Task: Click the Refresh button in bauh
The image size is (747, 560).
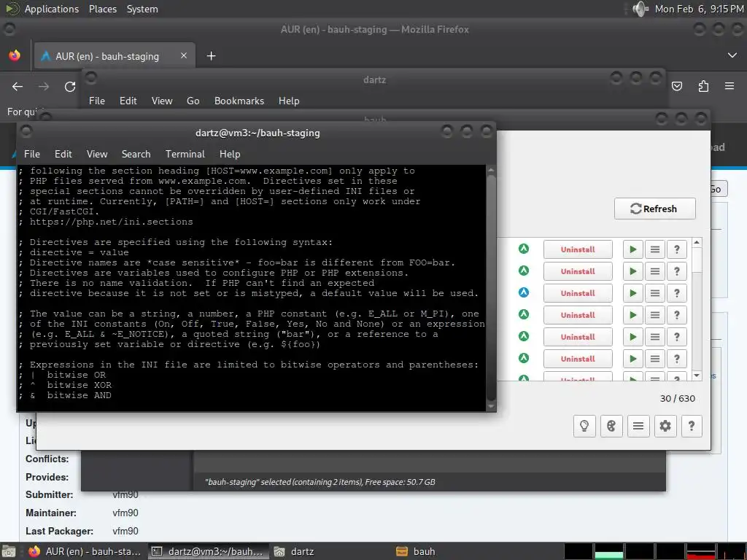Action: point(654,209)
